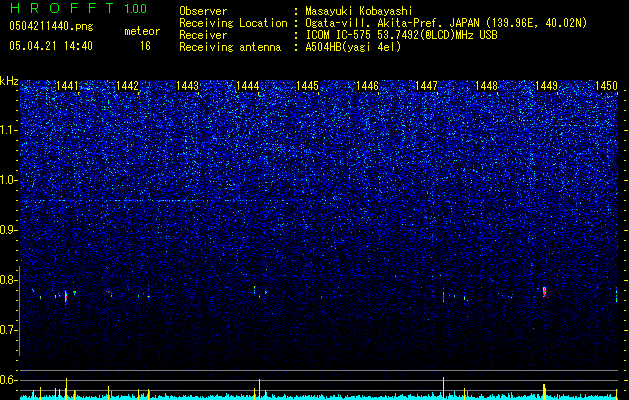Viewport: 629px width, 400px height.
Task: Click the 0.7 frequency axis label
Action: click(x=8, y=330)
